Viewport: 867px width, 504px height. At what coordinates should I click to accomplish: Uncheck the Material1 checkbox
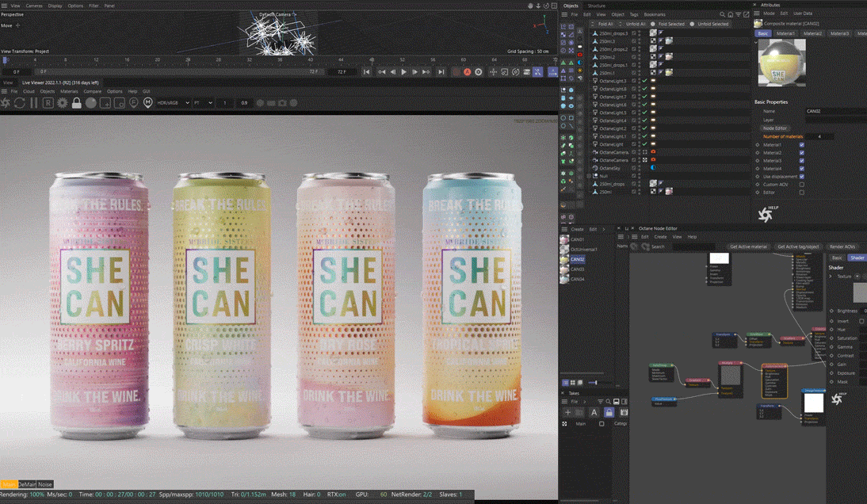tap(802, 145)
